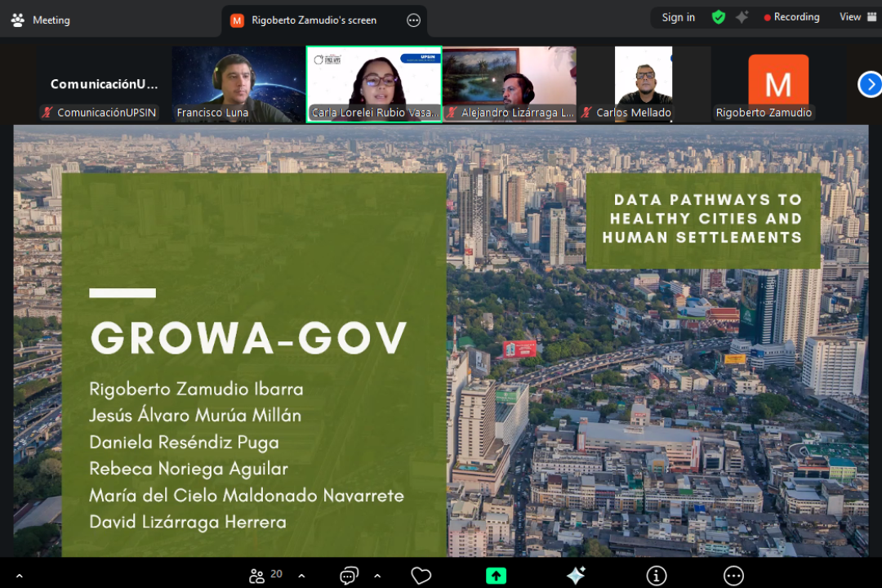
Task: Click the green Share Screen icon
Action: pos(496,576)
